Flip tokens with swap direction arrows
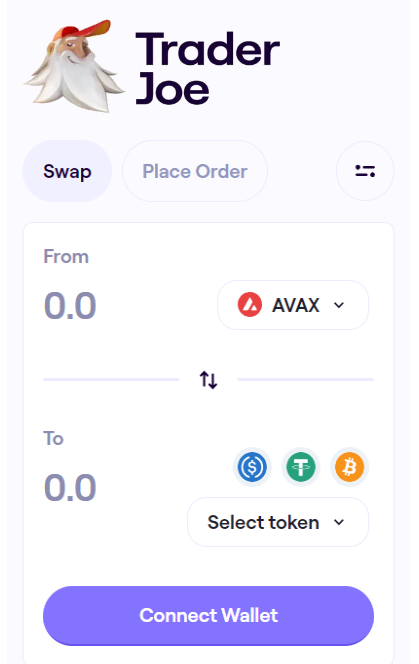The image size is (419, 664). (x=208, y=379)
